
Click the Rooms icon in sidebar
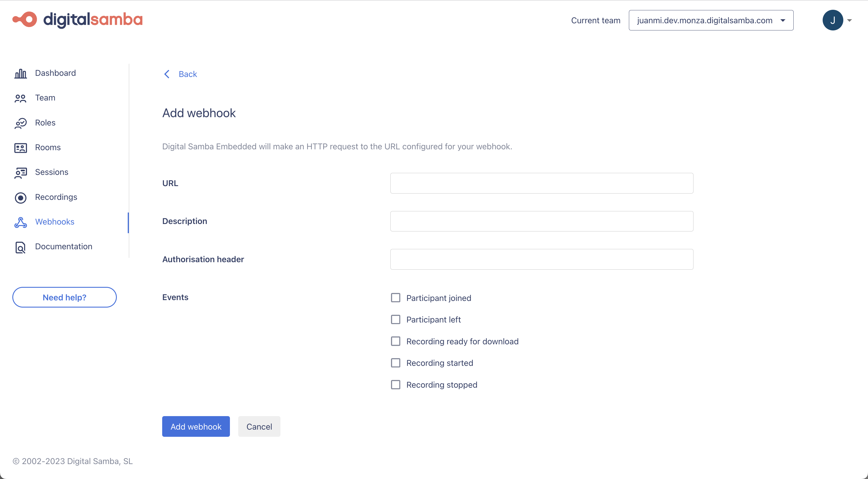pos(21,148)
